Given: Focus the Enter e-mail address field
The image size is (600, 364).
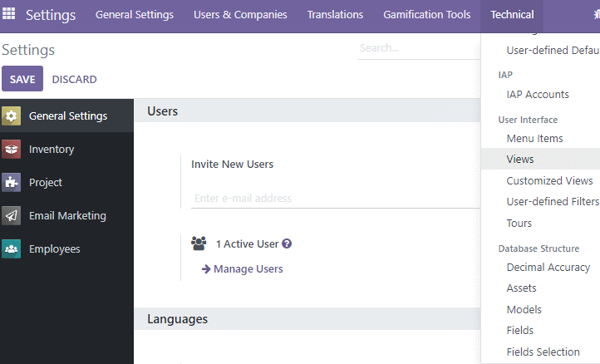Looking at the screenshot, I should click(335, 199).
